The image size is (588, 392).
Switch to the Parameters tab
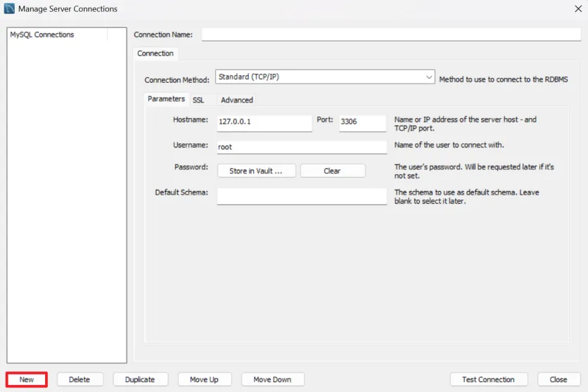coord(166,99)
